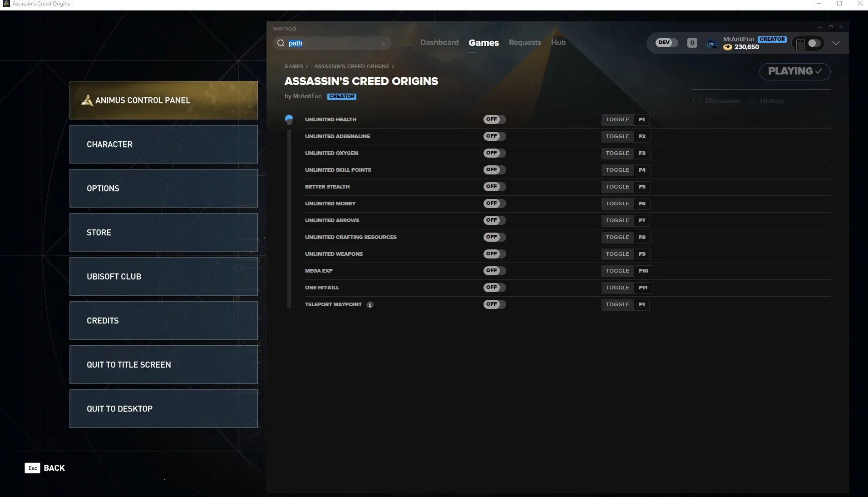Screen dimensions: 868x497
Task: Expand the account dropdown chevron
Action: 836,43
